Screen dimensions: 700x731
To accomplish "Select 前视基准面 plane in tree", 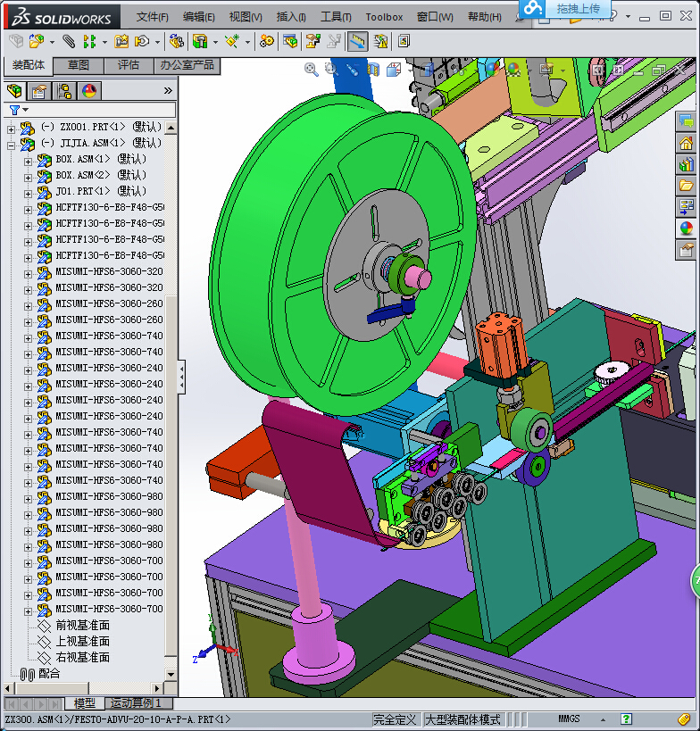I will 82,625.
